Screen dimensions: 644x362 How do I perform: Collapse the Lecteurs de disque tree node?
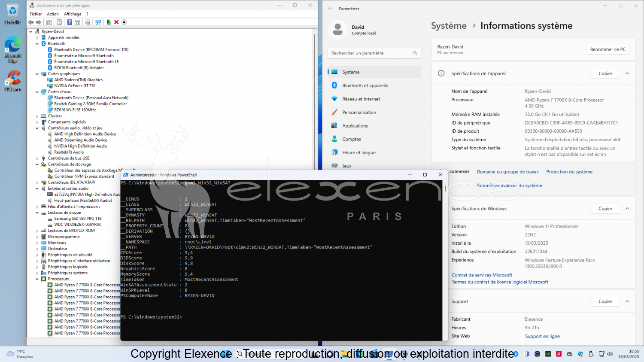(x=37, y=213)
